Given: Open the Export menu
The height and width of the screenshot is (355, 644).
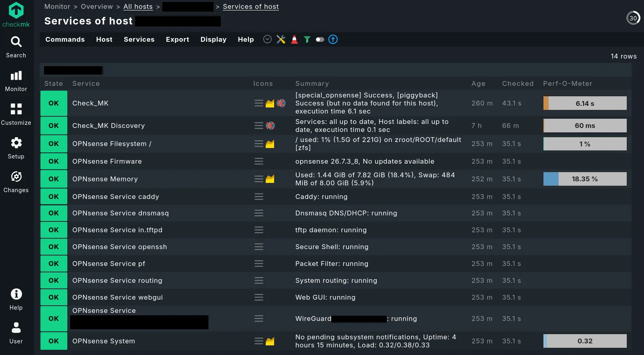Looking at the screenshot, I should [x=178, y=39].
